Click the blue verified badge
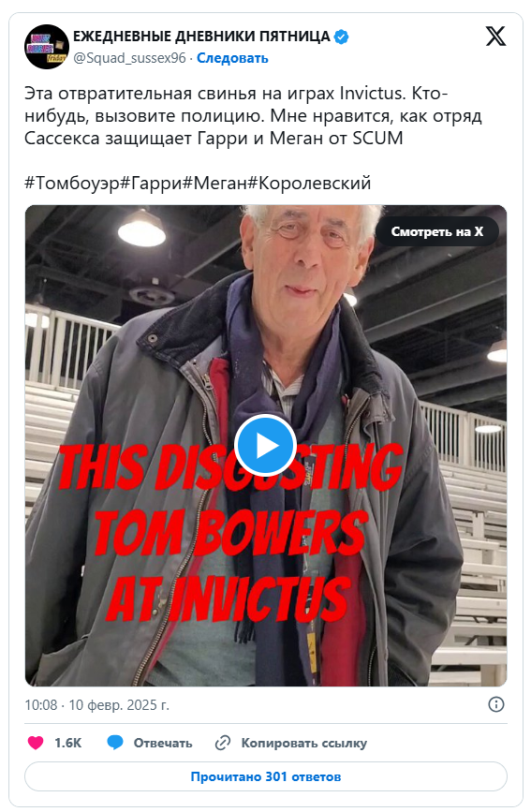The height and width of the screenshot is (812, 531). [342, 37]
